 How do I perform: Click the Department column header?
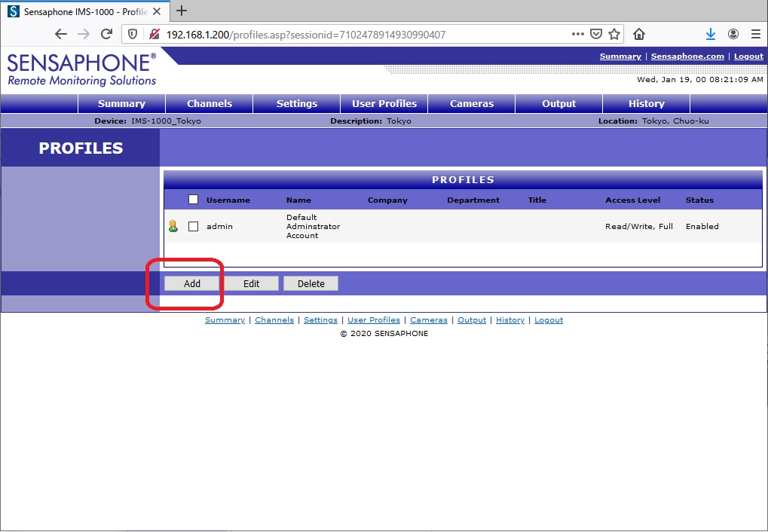473,200
